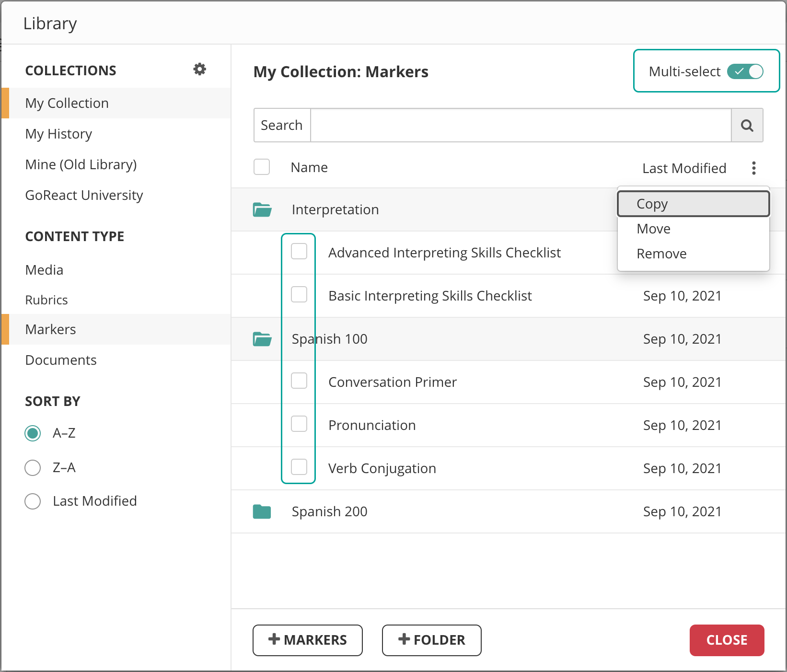Open Advanced Interpreting Skills Checklist item

[444, 253]
